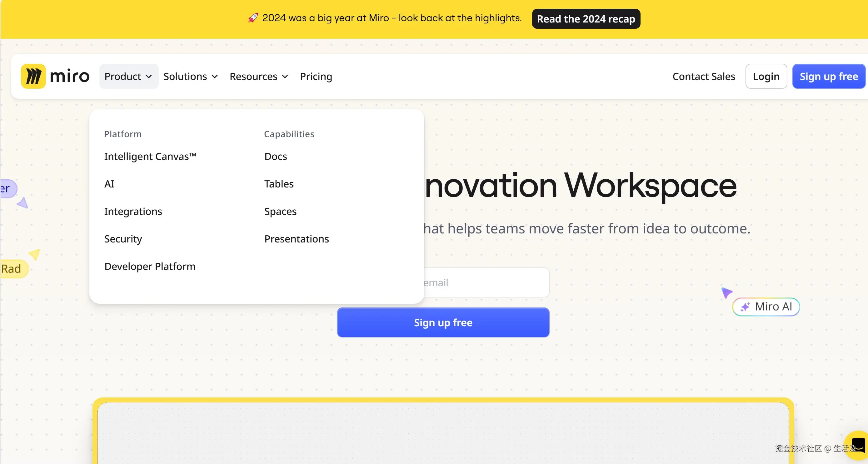Viewport: 868px width, 464px height.
Task: Click the yellow Rad label bubble
Action: [13, 269]
